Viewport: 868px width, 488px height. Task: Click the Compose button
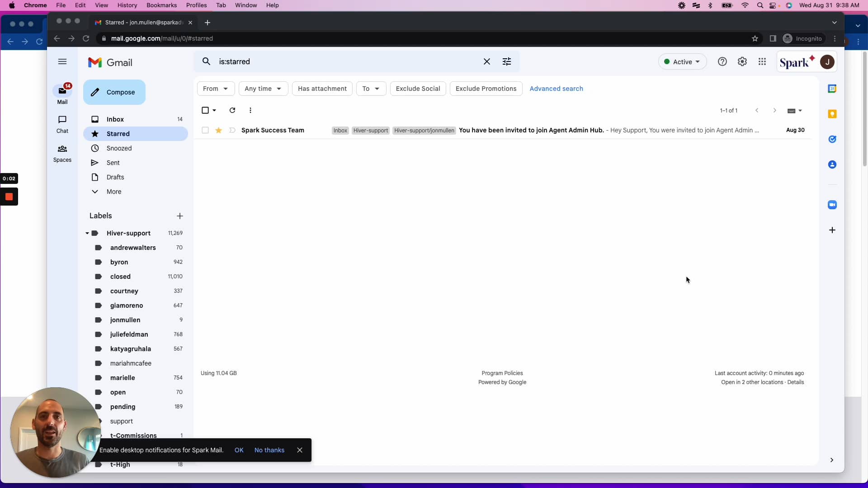114,92
